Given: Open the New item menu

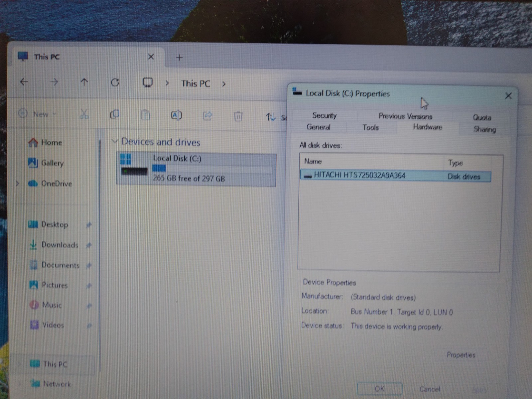Looking at the screenshot, I should [x=37, y=114].
